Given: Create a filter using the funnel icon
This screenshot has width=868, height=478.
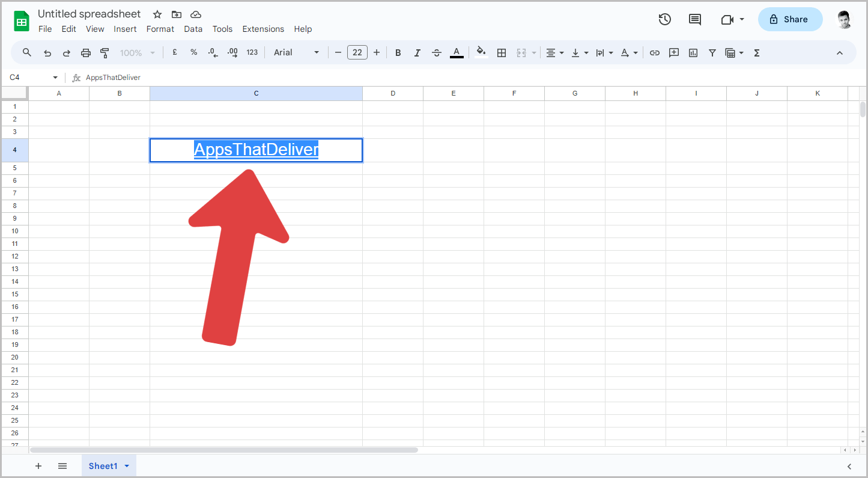Looking at the screenshot, I should [712, 52].
